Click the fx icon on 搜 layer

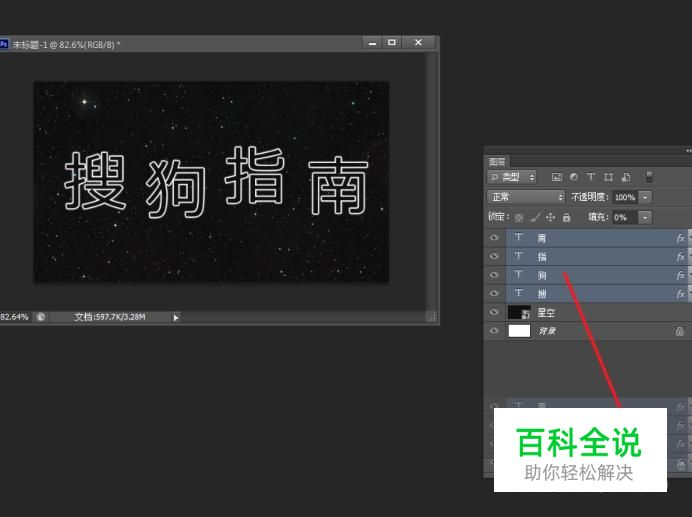[681, 294]
